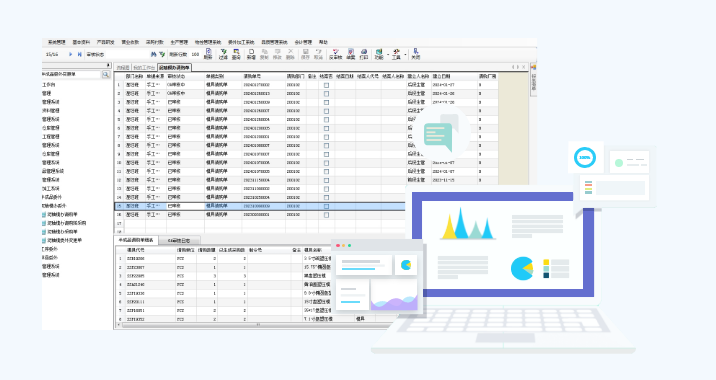The height and width of the screenshot is (380, 716).
Task: Click the 反审核 toolbar icon
Action: click(x=335, y=54)
